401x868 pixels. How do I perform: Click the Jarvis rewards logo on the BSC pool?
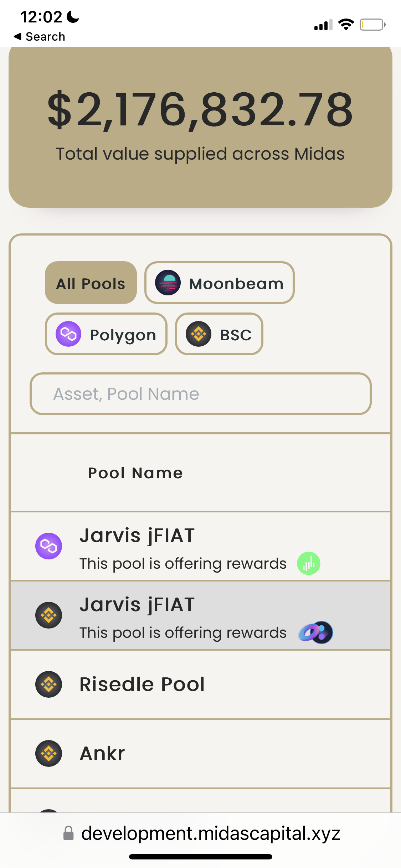pos(315,632)
